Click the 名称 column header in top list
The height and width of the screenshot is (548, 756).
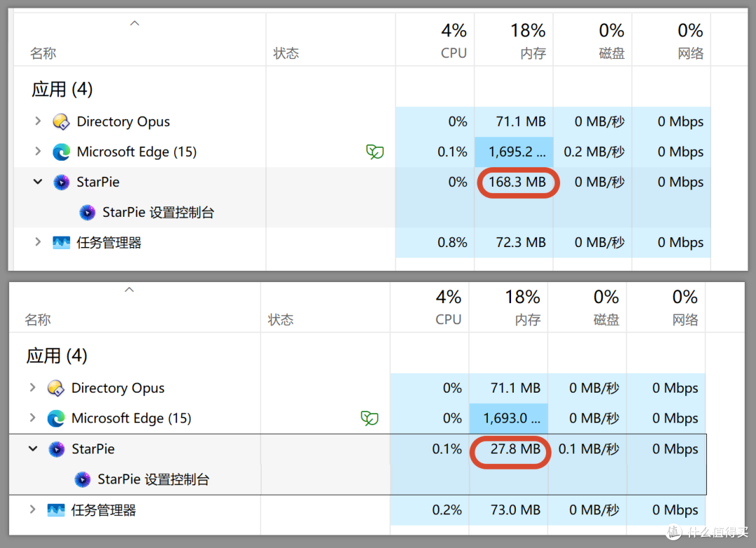point(43,53)
